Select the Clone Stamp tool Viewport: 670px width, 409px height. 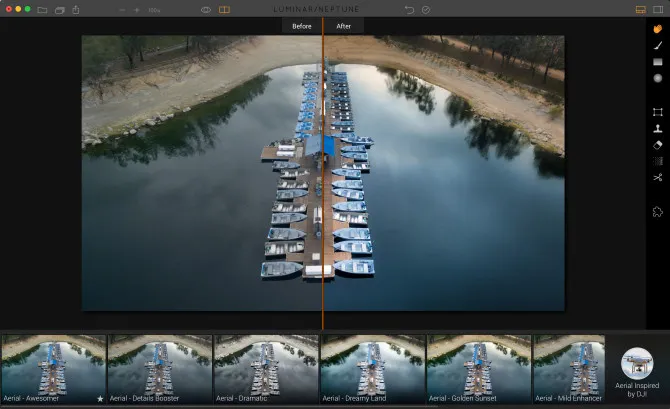[658, 129]
